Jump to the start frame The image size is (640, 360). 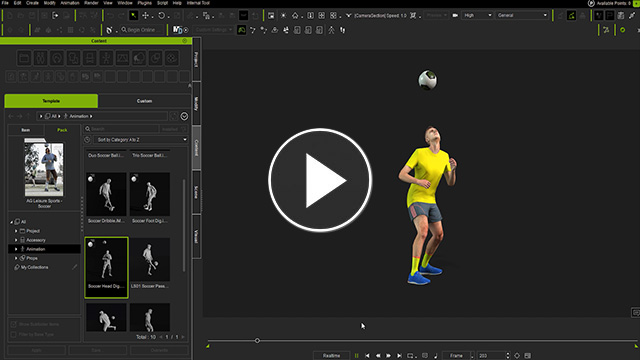367,356
